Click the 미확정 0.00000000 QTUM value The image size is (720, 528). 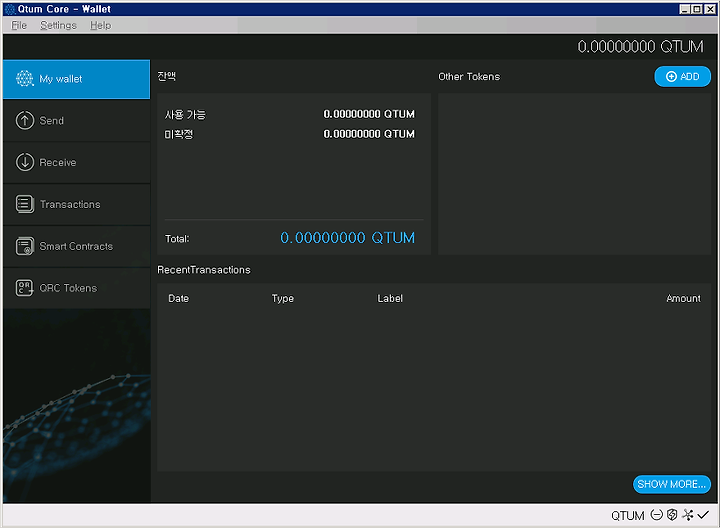369,134
